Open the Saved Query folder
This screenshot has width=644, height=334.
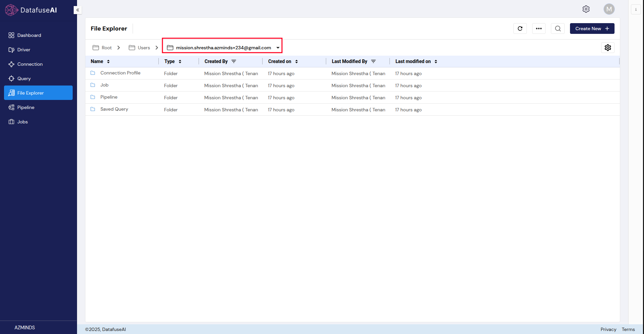(x=114, y=109)
